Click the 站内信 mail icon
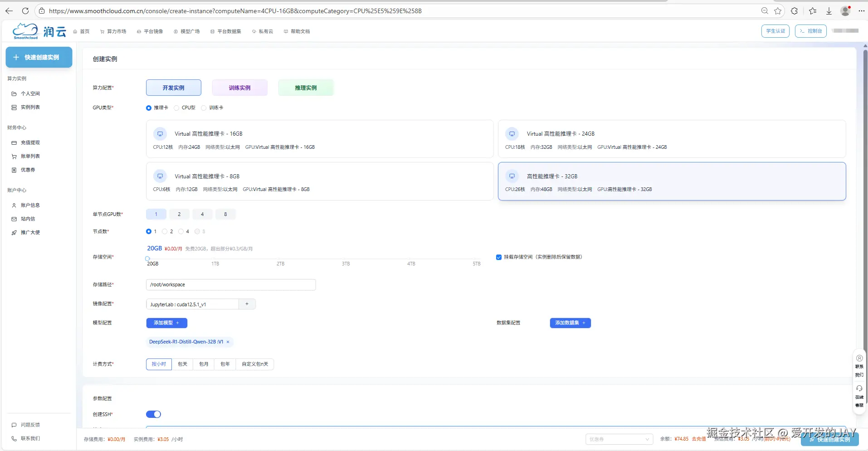This screenshot has width=868, height=451. (14, 219)
